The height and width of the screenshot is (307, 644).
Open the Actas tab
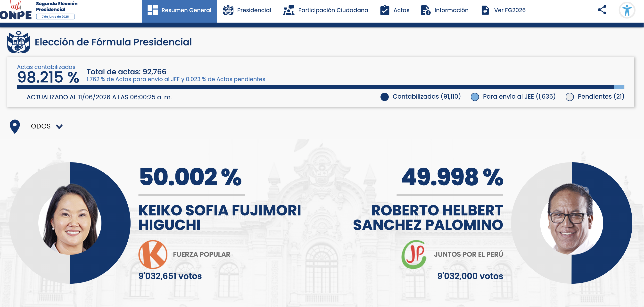click(395, 10)
